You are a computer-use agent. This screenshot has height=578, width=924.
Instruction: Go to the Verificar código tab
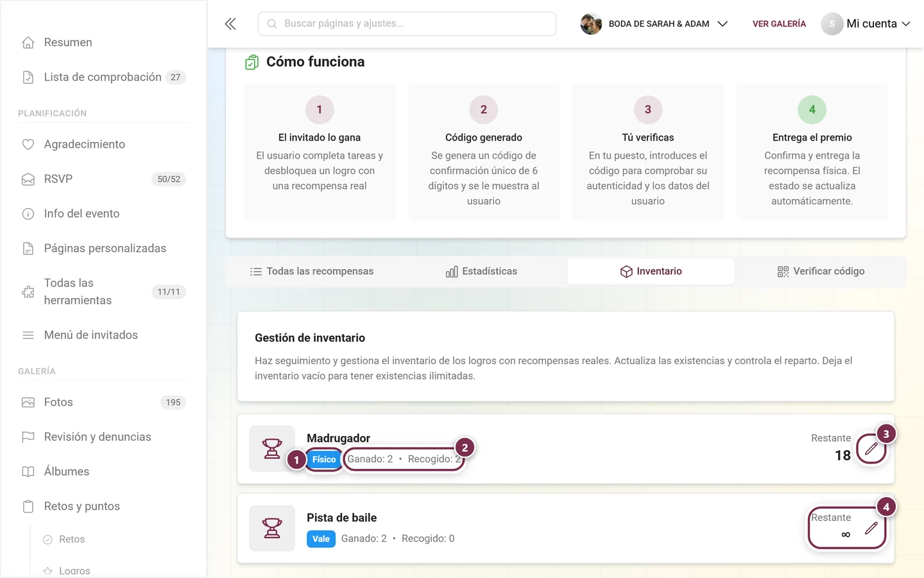[821, 272]
